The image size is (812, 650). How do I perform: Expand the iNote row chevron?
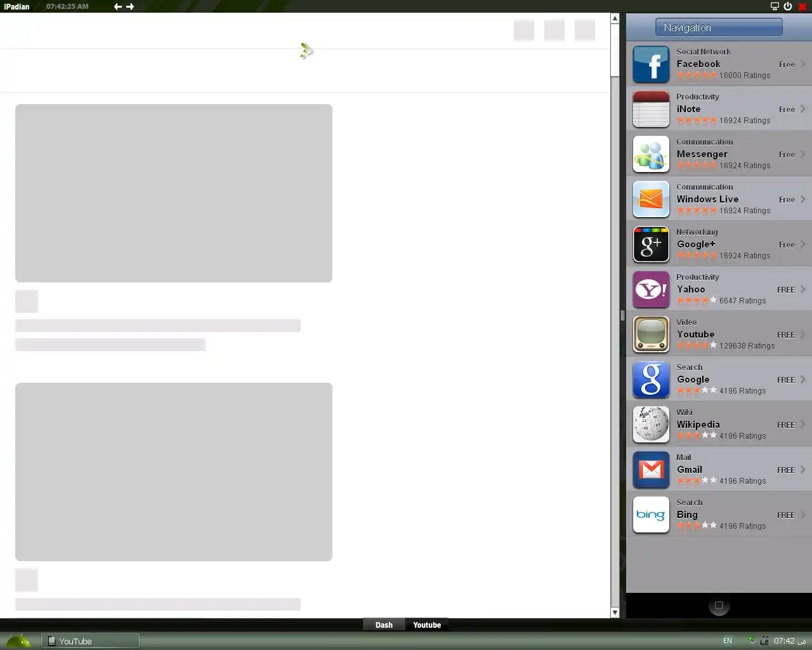(x=803, y=109)
